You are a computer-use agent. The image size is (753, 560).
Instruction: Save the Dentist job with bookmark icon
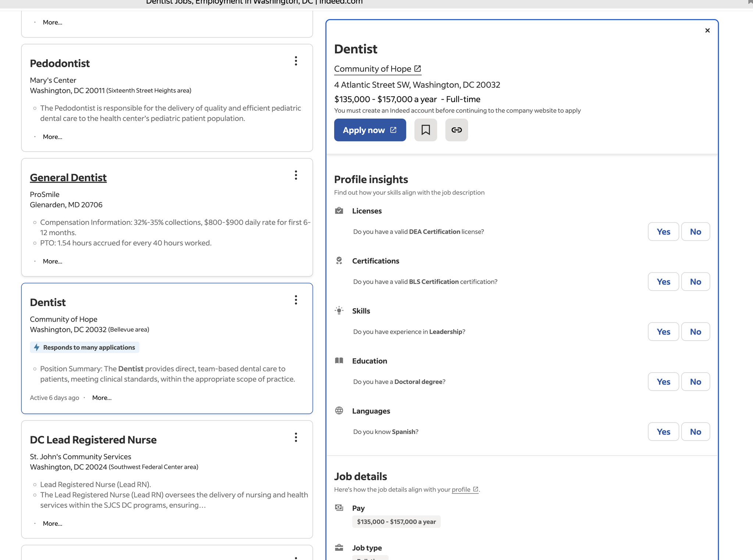point(425,130)
